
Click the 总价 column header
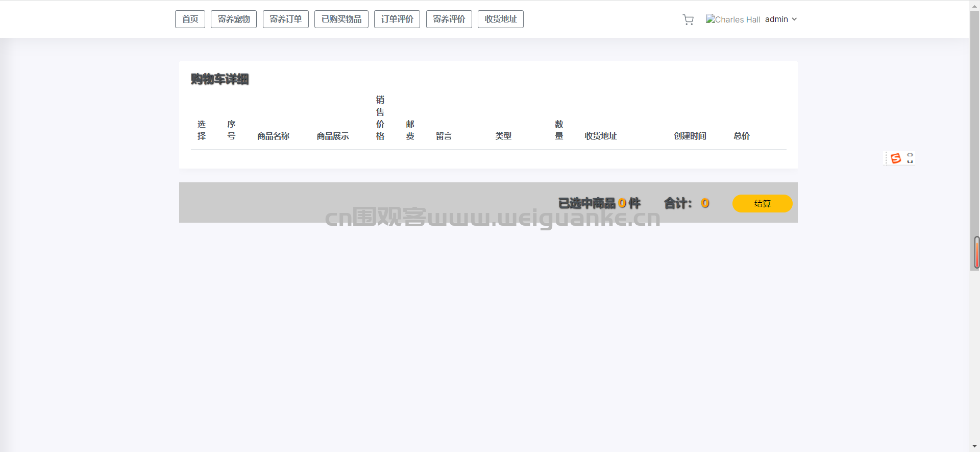click(742, 136)
